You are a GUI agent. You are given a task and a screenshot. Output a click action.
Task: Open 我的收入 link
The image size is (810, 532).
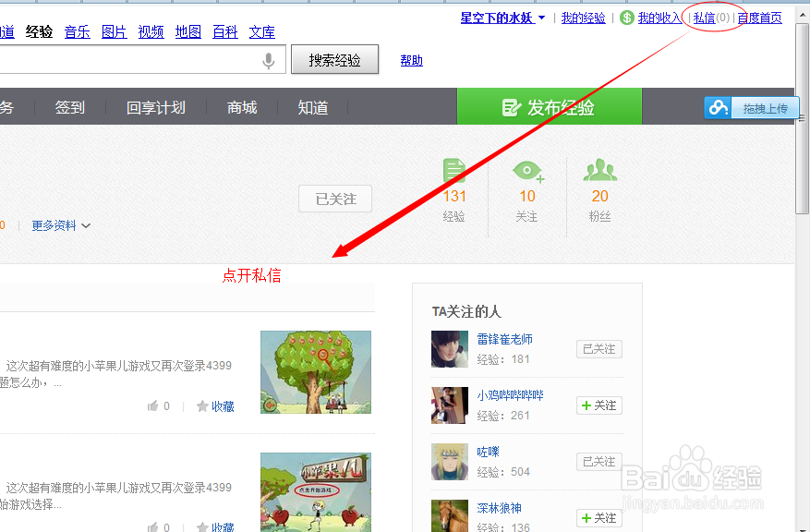click(659, 18)
